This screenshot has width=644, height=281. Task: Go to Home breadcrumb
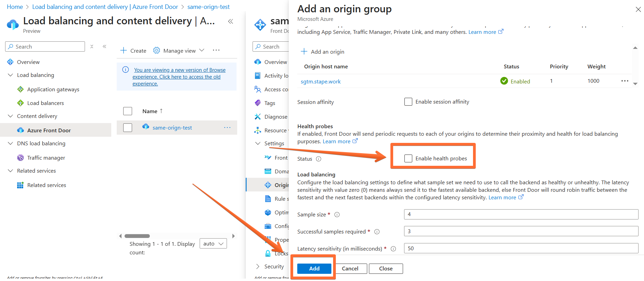click(15, 7)
